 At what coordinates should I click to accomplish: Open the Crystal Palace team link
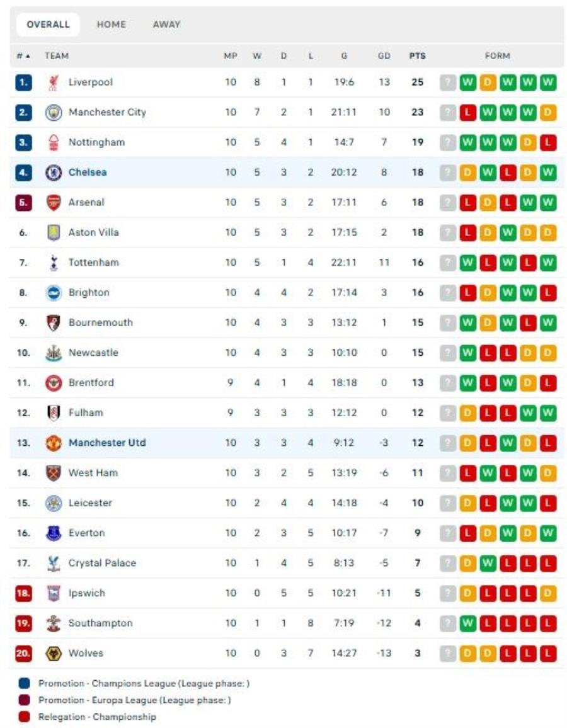[x=102, y=563]
